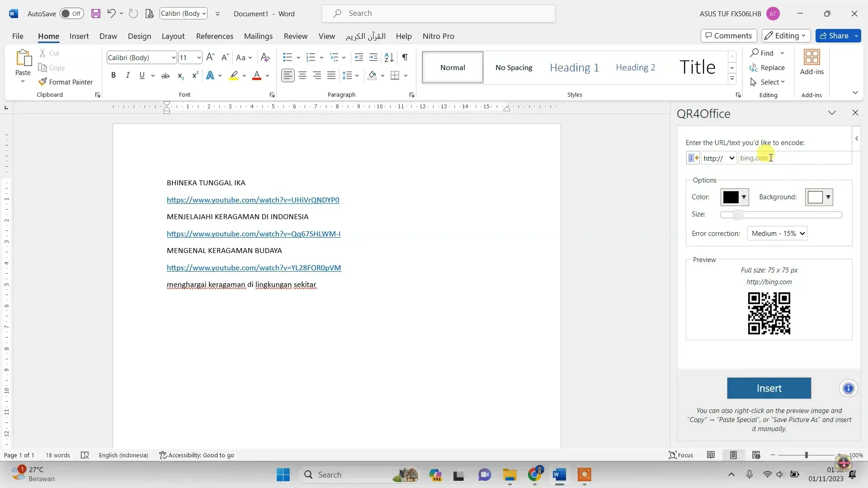Click the info icon in QR4Office
868x488 pixels.
pos(849,388)
